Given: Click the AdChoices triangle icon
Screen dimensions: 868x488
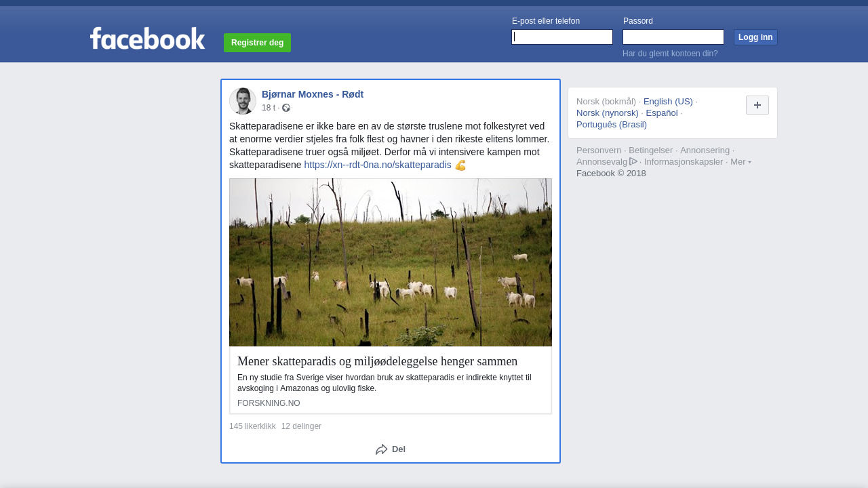Looking at the screenshot, I should [633, 161].
